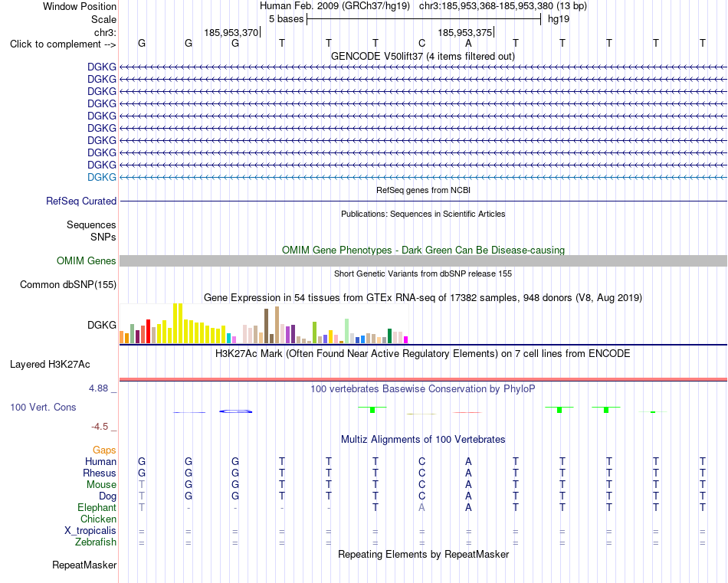The height and width of the screenshot is (583, 728).
Task: Click the OMIM Genes track label
Action: [x=87, y=261]
